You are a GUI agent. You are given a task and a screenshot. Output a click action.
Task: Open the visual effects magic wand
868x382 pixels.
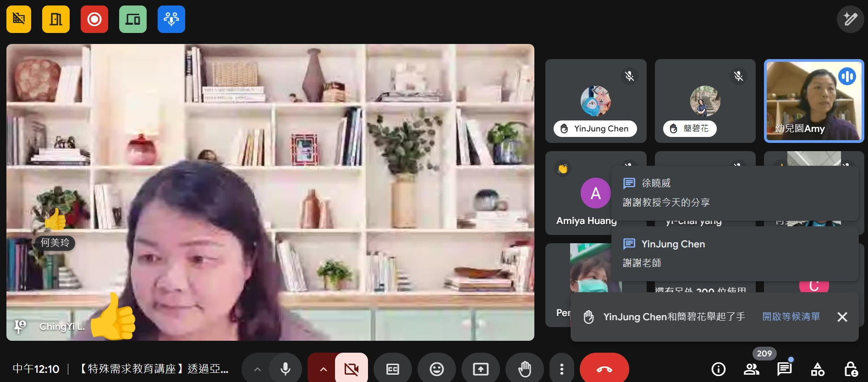point(850,19)
